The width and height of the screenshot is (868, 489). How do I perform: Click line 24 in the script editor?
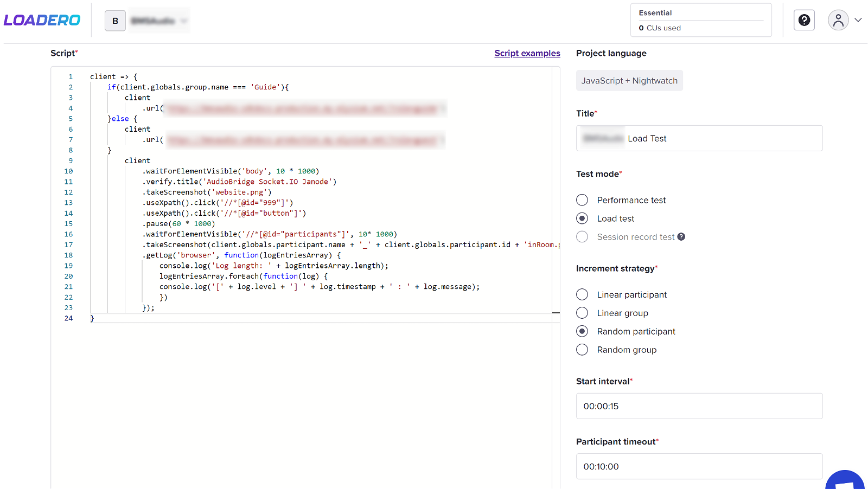point(271,318)
